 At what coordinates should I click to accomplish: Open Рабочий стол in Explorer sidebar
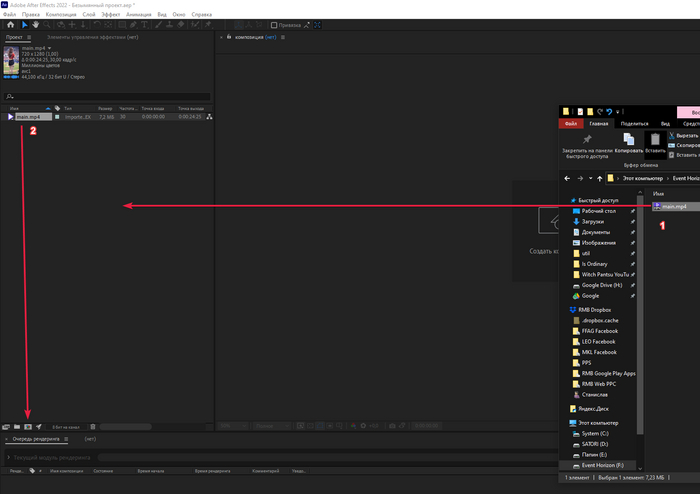[x=599, y=211]
